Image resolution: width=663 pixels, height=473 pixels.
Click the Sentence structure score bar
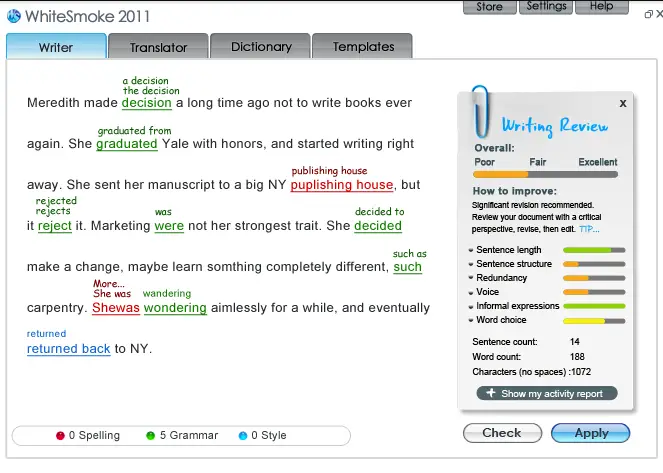pos(594,264)
